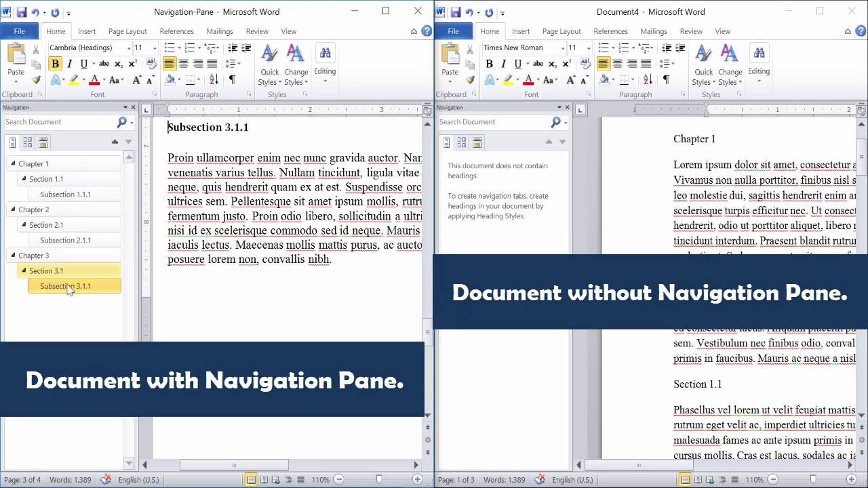Click Page: 3 of 4 in left status bar
This screenshot has width=868, height=488.
click(22, 480)
